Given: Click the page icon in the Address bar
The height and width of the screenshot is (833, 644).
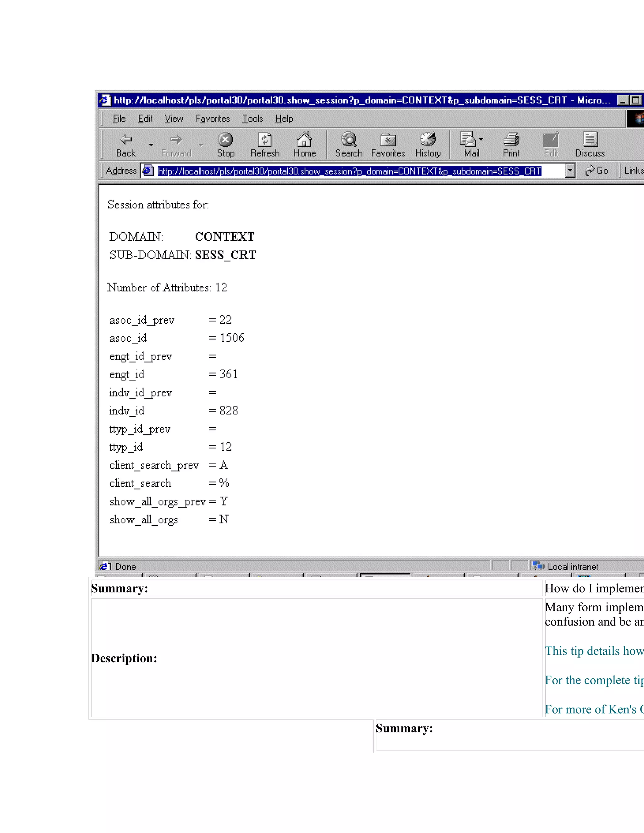Looking at the screenshot, I should coord(148,170).
